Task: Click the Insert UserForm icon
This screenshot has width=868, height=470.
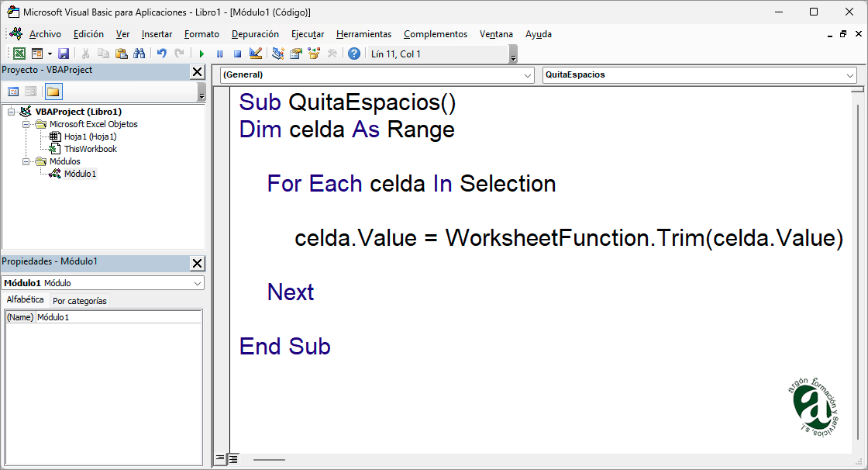Action: (x=37, y=54)
